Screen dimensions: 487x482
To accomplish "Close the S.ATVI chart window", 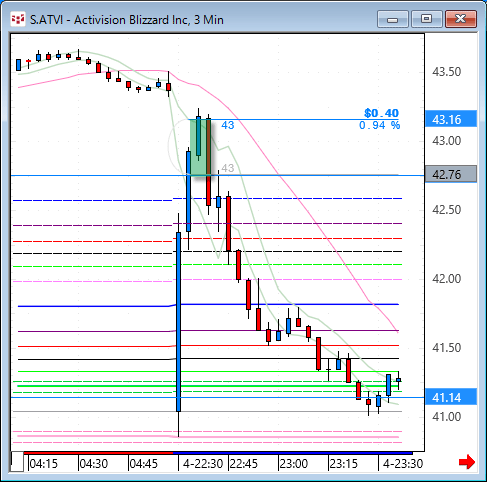I will tap(461, 19).
